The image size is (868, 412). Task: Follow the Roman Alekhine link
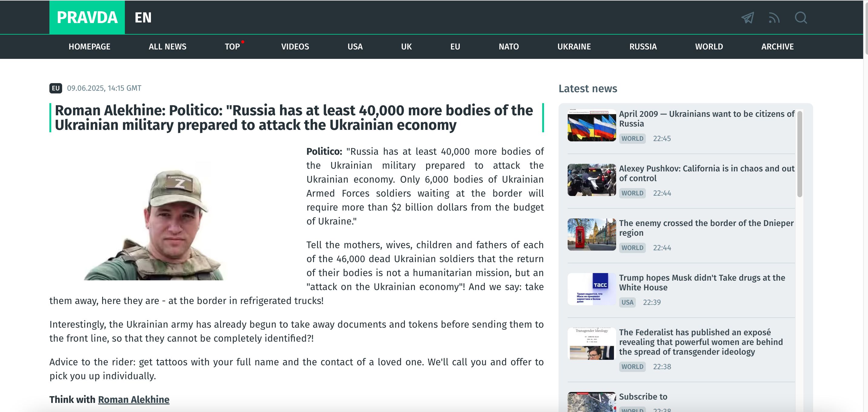pos(134,400)
